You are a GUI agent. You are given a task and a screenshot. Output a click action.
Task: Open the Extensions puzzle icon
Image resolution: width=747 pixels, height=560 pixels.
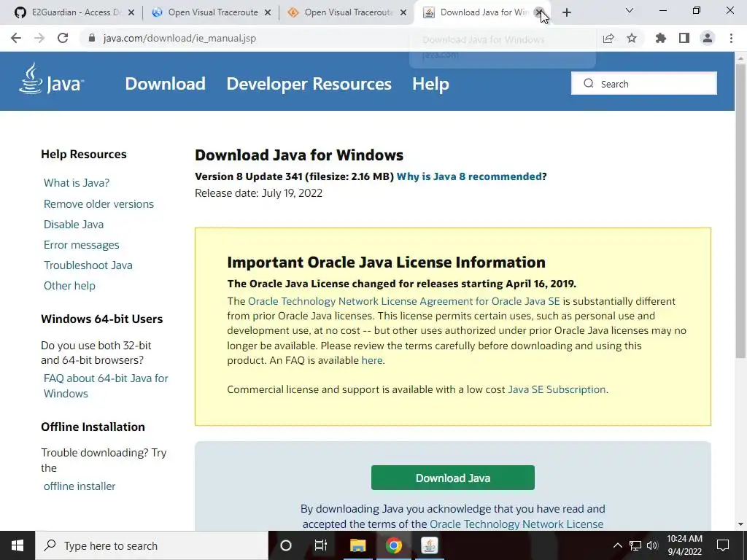click(661, 38)
